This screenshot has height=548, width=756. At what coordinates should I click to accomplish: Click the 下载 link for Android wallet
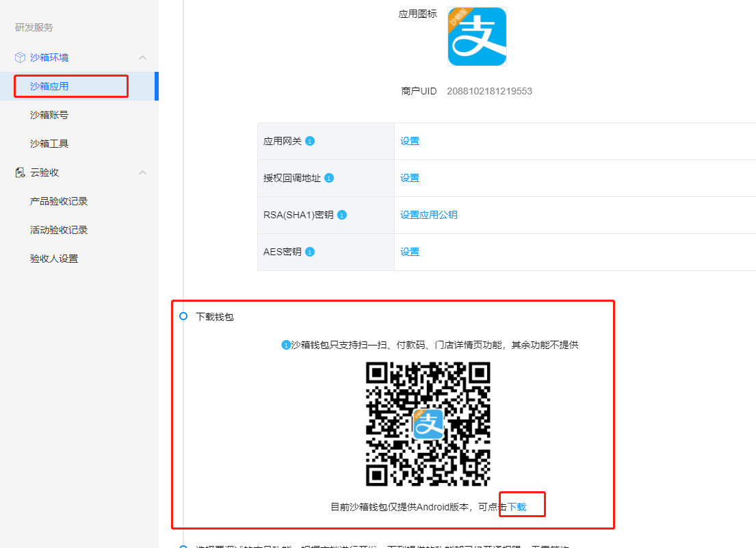coord(517,507)
